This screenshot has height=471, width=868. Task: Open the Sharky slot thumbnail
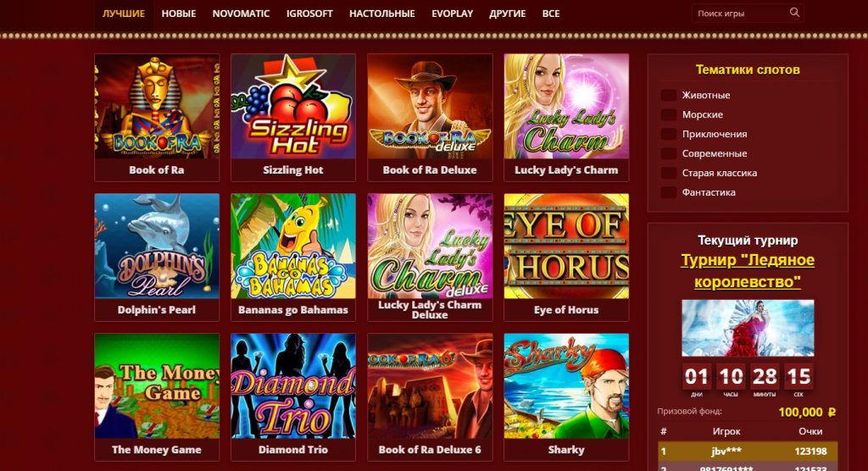click(x=566, y=386)
